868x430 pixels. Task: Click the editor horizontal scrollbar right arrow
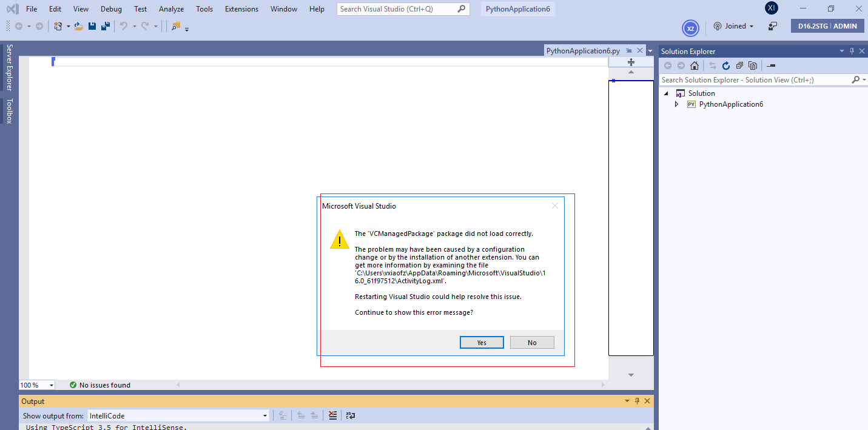[603, 385]
